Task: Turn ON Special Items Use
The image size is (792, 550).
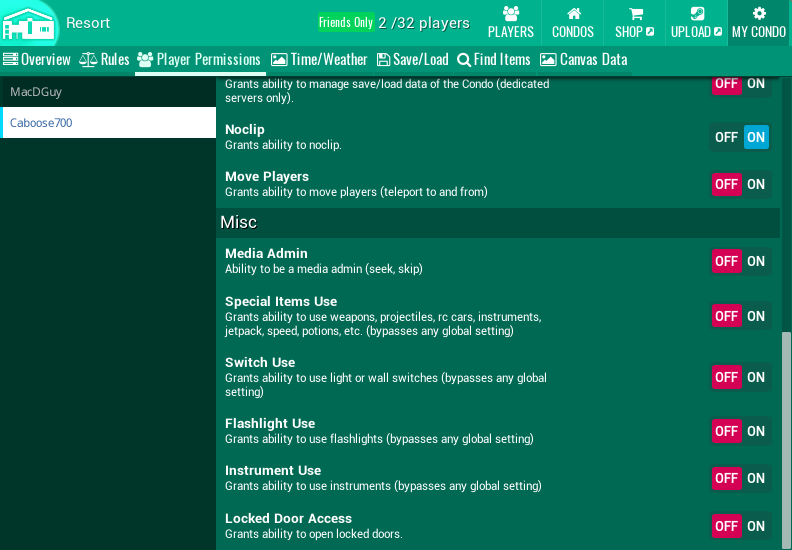Action: (756, 316)
